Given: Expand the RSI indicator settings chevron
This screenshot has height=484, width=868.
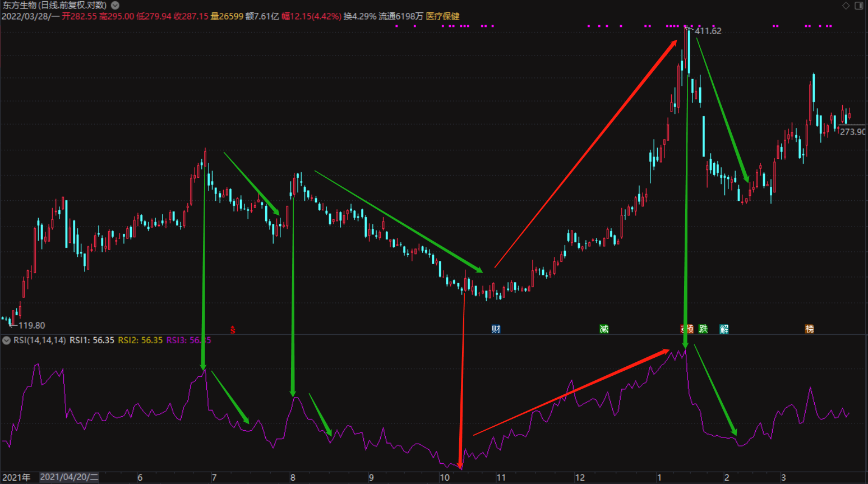Looking at the screenshot, I should click(6, 340).
